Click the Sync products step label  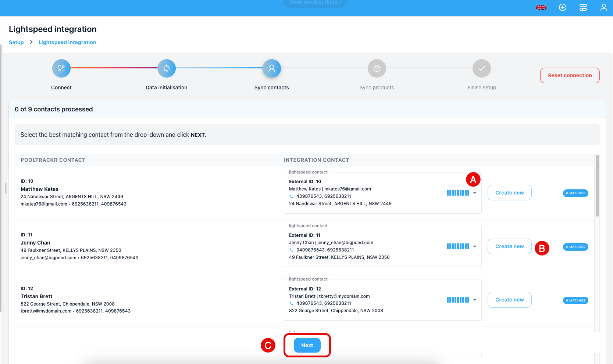point(377,88)
